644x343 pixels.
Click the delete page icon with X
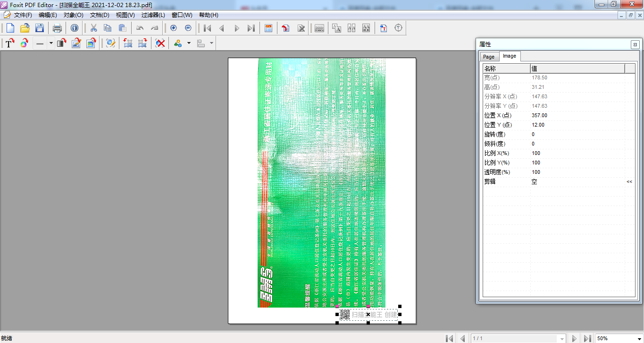click(x=301, y=28)
